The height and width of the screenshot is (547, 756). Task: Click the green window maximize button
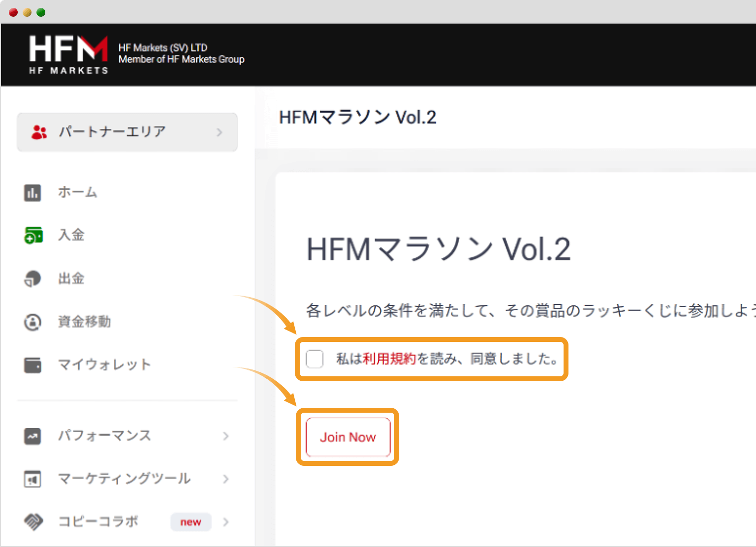click(x=41, y=12)
